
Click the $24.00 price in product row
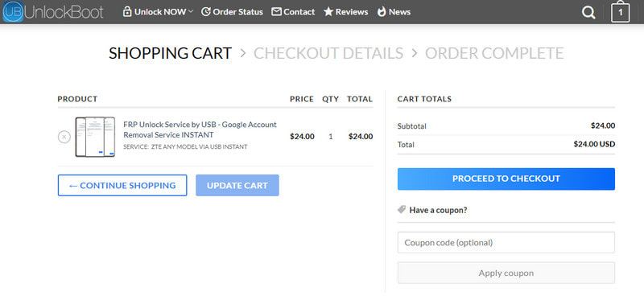302,137
